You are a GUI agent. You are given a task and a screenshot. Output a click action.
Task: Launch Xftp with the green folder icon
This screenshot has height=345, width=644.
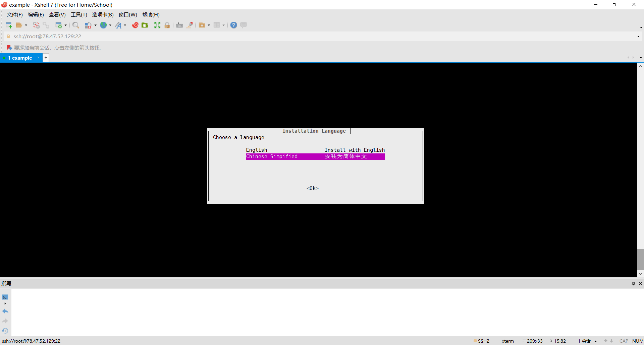click(x=145, y=25)
